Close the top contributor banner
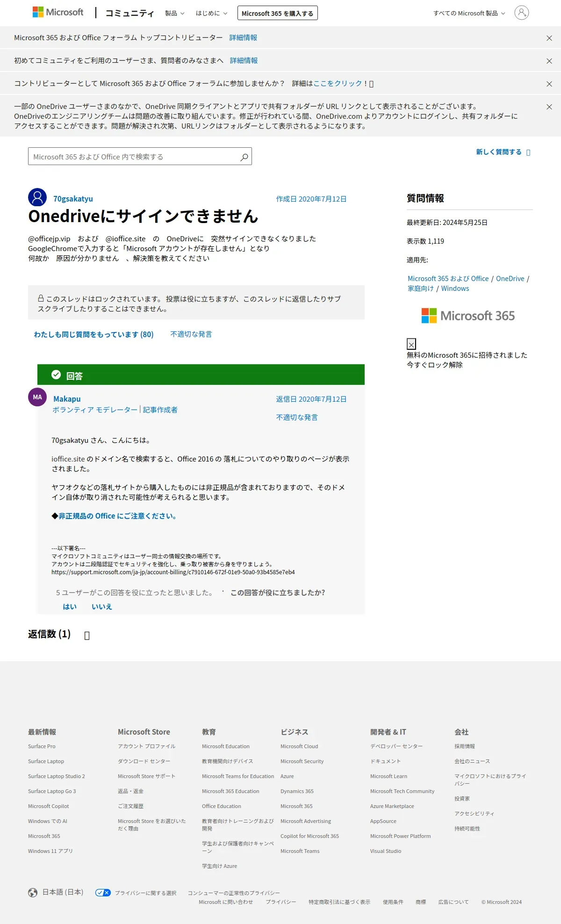 (x=549, y=38)
